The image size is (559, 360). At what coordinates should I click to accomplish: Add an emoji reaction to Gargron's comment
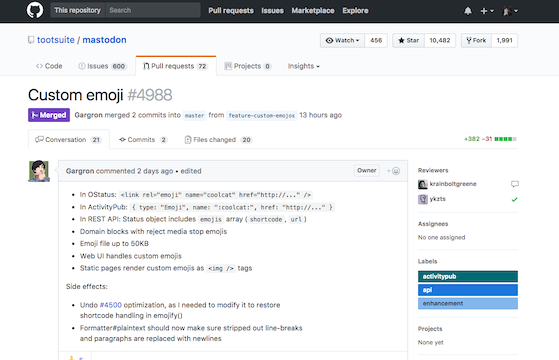394,171
